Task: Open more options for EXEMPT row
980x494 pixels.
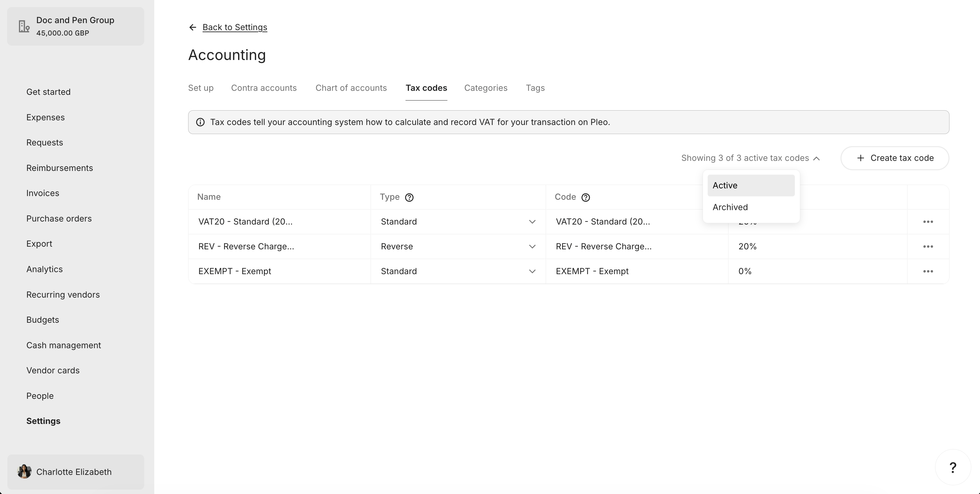Action: tap(928, 271)
